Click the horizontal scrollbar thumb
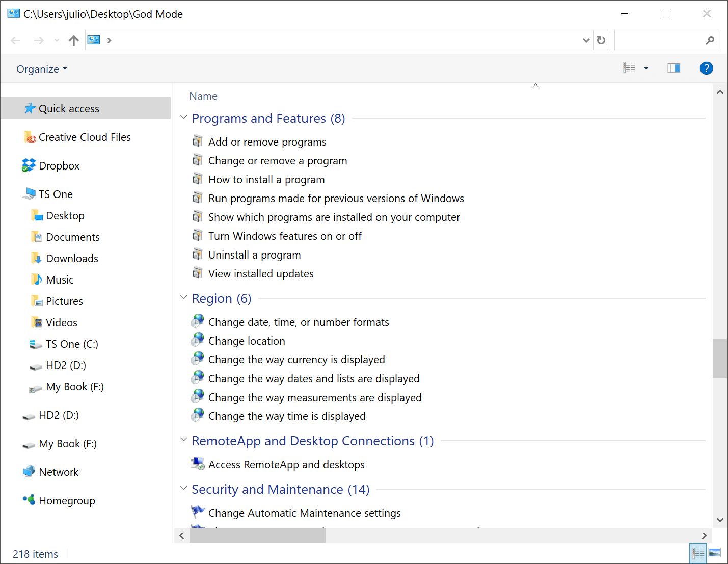 (x=257, y=535)
